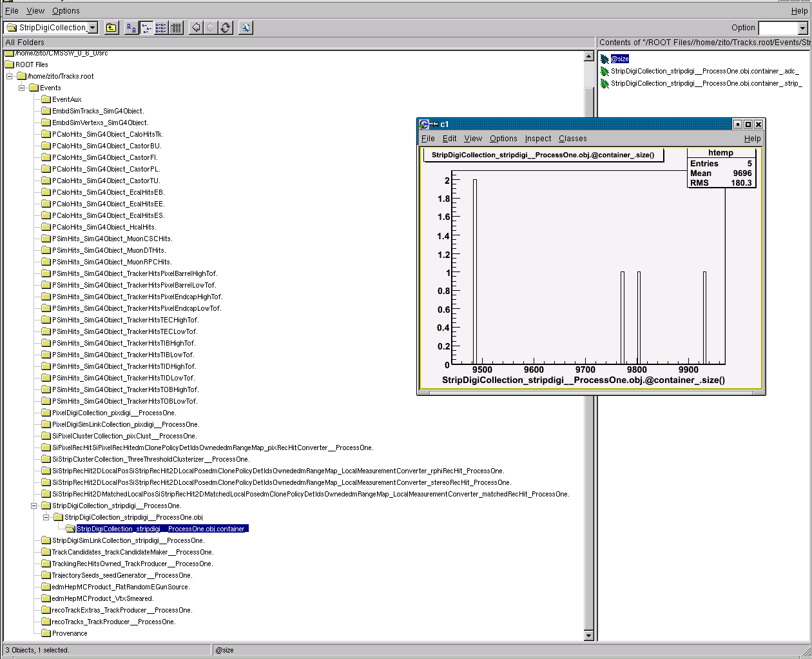The image size is (812, 659).
Task: Select the container_.strip_ leaf icon
Action: (604, 84)
